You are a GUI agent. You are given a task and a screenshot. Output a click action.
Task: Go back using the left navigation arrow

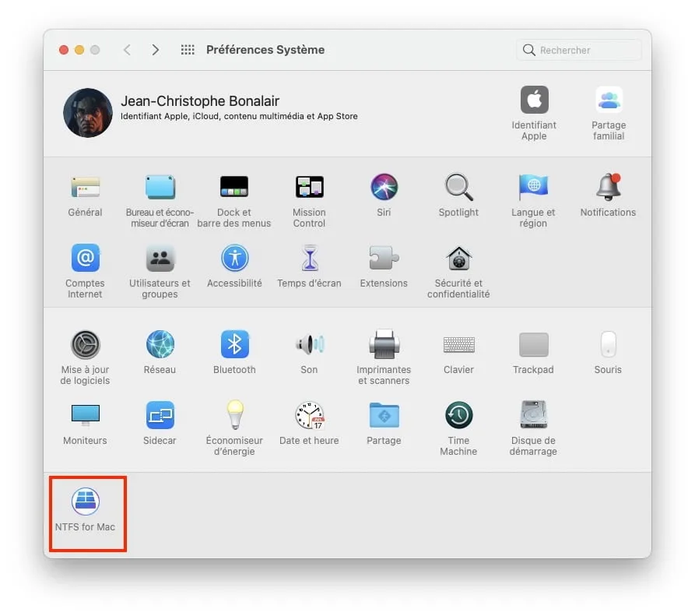127,49
